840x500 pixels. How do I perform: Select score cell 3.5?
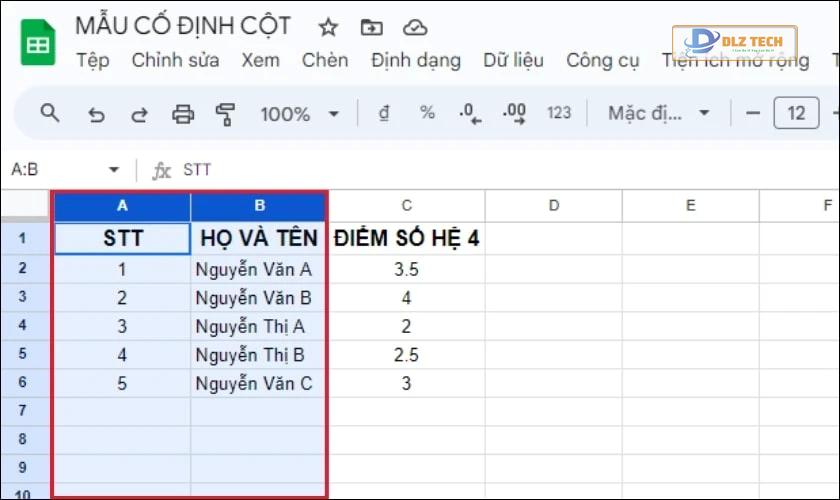(x=407, y=269)
